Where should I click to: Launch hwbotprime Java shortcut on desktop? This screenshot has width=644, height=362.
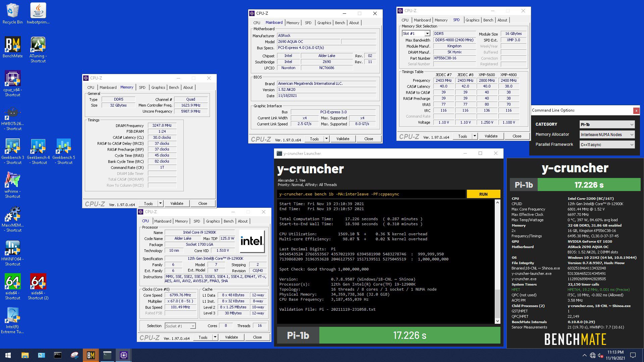(38, 13)
